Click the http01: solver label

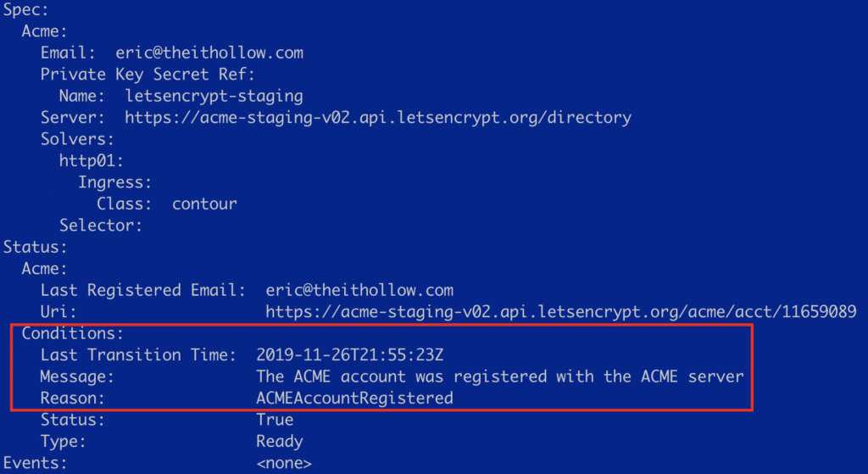click(x=92, y=160)
